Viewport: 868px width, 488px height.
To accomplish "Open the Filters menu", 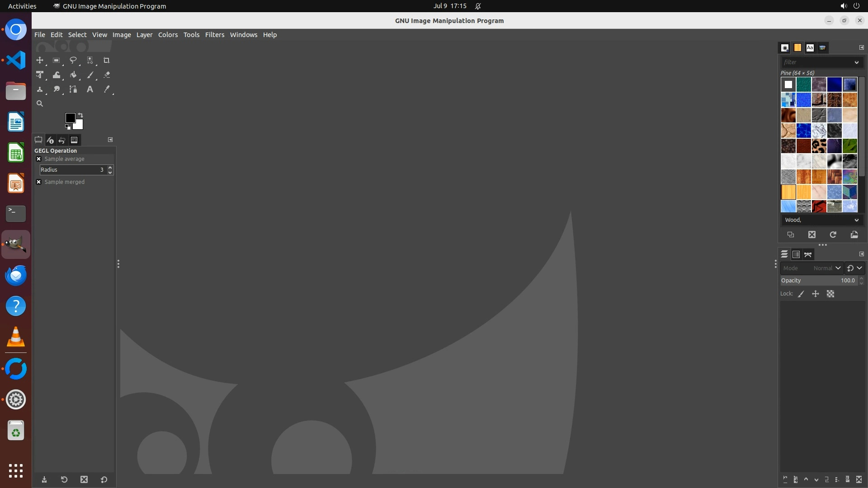I will tap(214, 35).
